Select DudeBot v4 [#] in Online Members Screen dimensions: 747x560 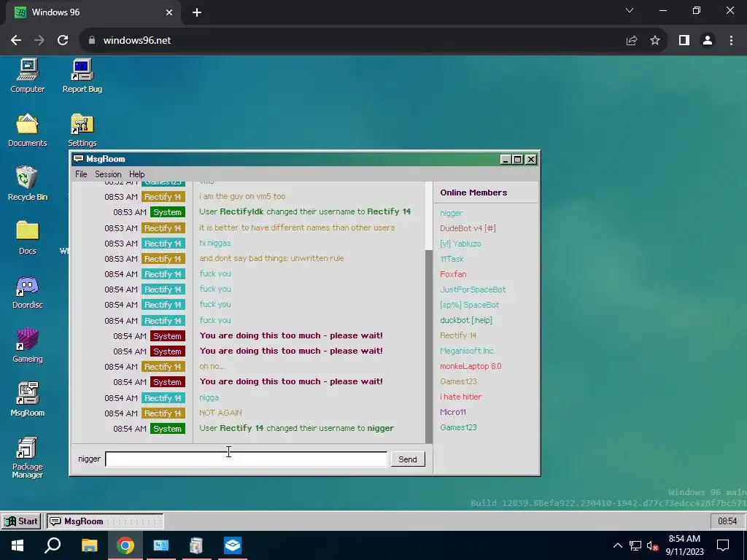click(x=468, y=228)
